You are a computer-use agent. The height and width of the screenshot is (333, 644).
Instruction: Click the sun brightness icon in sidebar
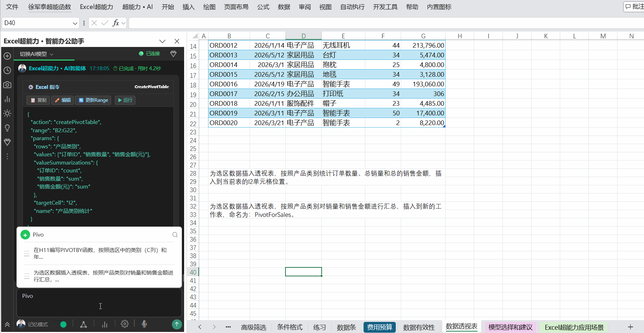pyautogui.click(x=7, y=113)
